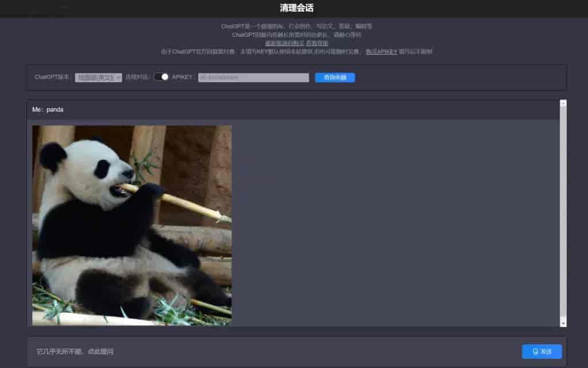Image resolution: width=588 pixels, height=368 pixels.
Task: Click the chat panel scrollbar track
Action: (x=563, y=213)
